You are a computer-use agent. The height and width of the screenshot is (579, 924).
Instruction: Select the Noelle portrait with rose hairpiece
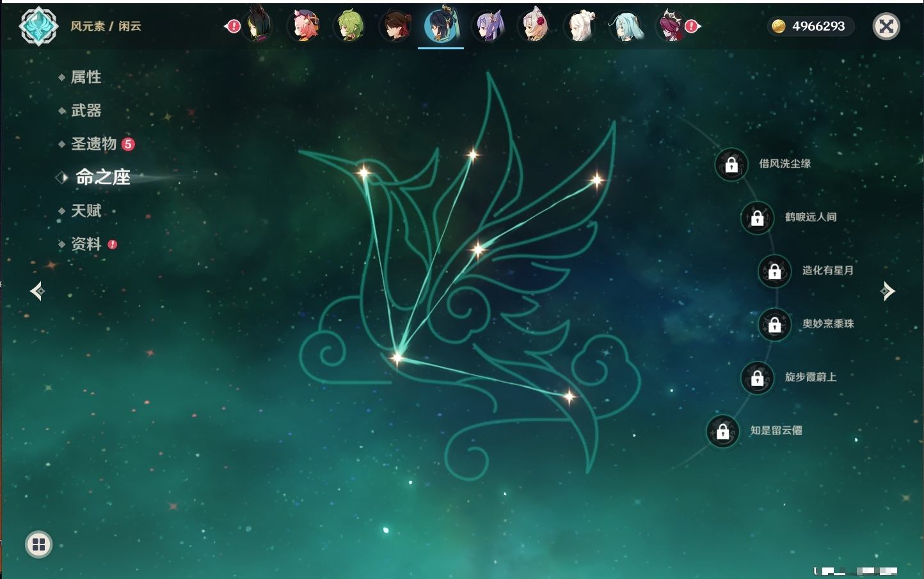coord(534,26)
